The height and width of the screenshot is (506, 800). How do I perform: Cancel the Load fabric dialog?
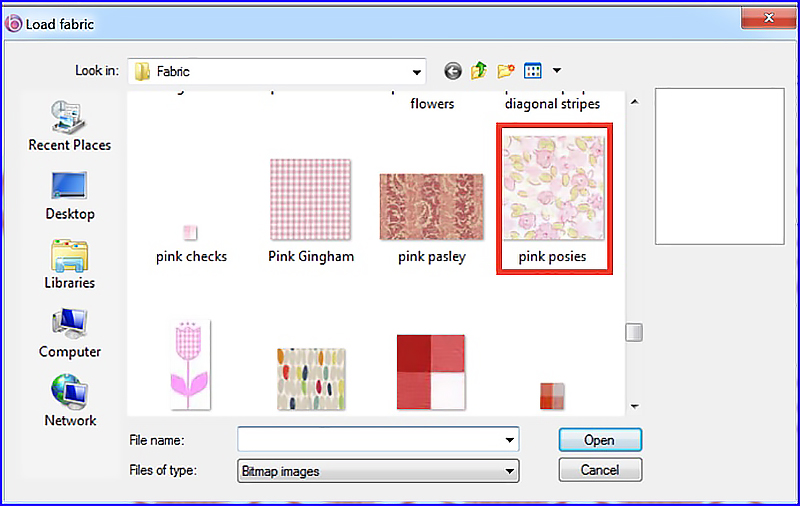pyautogui.click(x=599, y=469)
